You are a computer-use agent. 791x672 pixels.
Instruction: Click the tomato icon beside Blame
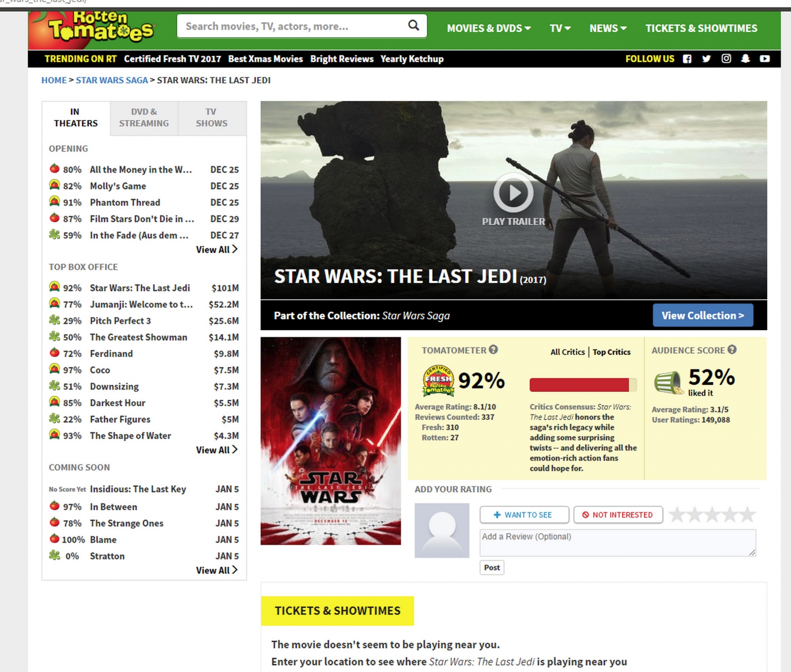(x=54, y=538)
